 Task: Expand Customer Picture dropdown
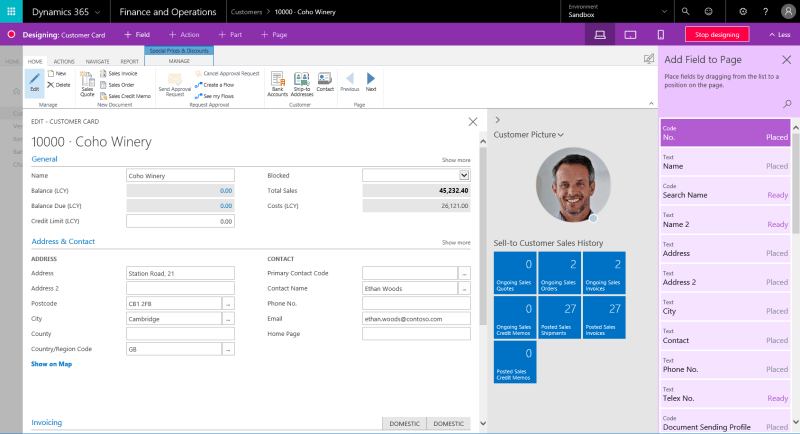click(561, 135)
